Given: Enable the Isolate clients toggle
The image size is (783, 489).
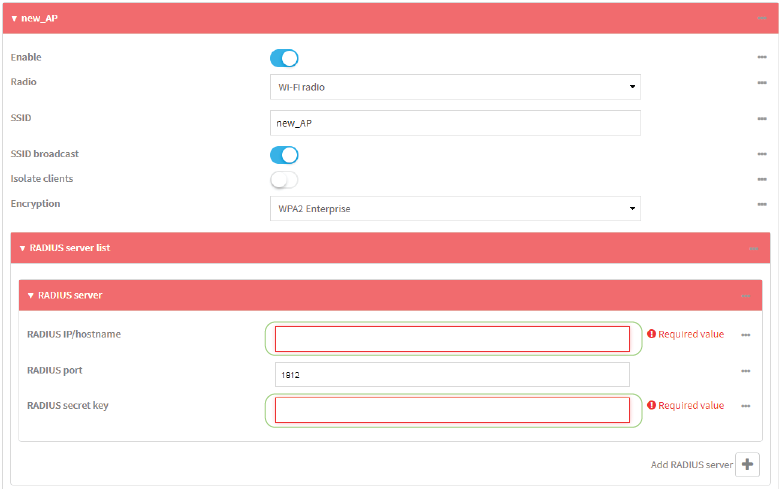Looking at the screenshot, I should 284,179.
